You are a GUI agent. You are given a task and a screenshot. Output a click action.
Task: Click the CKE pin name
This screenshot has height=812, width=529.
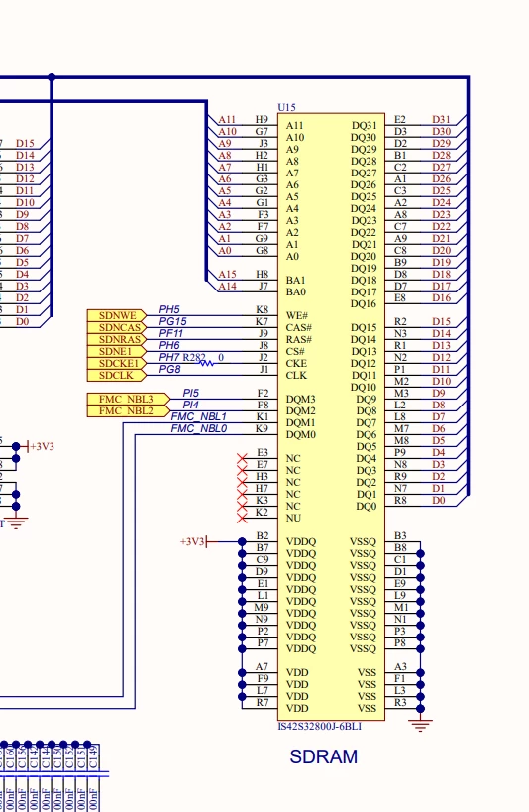[x=296, y=363]
